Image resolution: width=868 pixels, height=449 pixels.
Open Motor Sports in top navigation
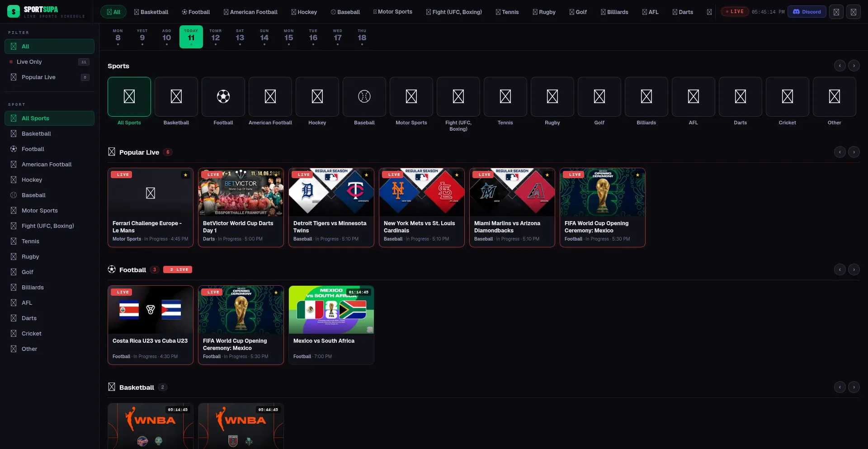pyautogui.click(x=392, y=12)
